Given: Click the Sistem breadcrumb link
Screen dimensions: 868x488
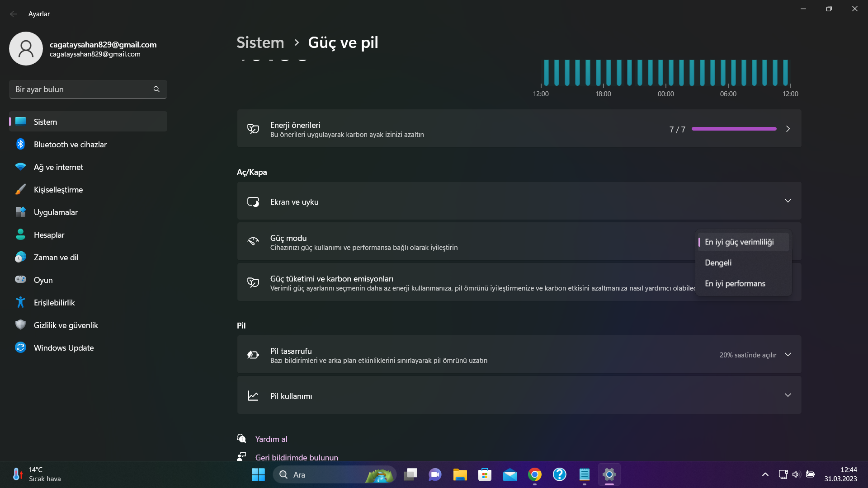Looking at the screenshot, I should [260, 42].
